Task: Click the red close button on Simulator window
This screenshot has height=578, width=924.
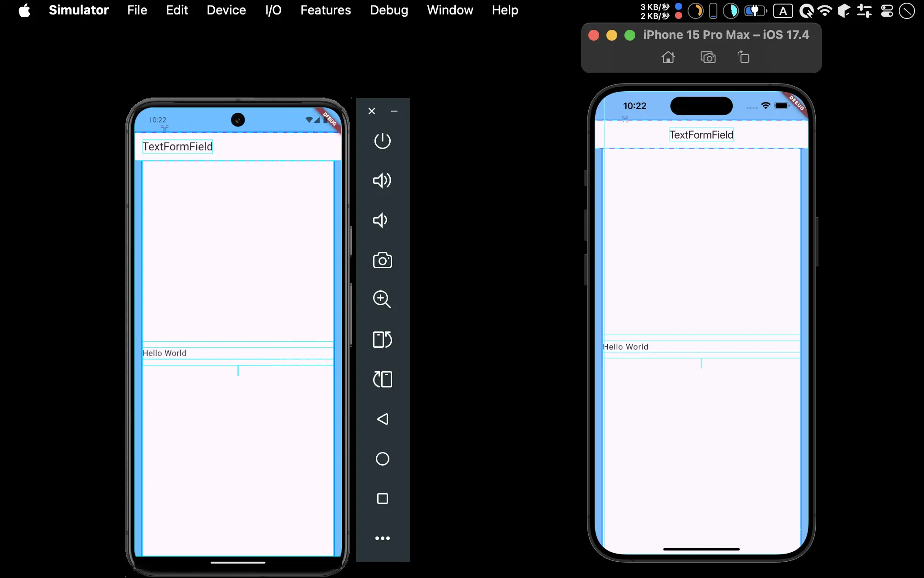Action: point(594,35)
